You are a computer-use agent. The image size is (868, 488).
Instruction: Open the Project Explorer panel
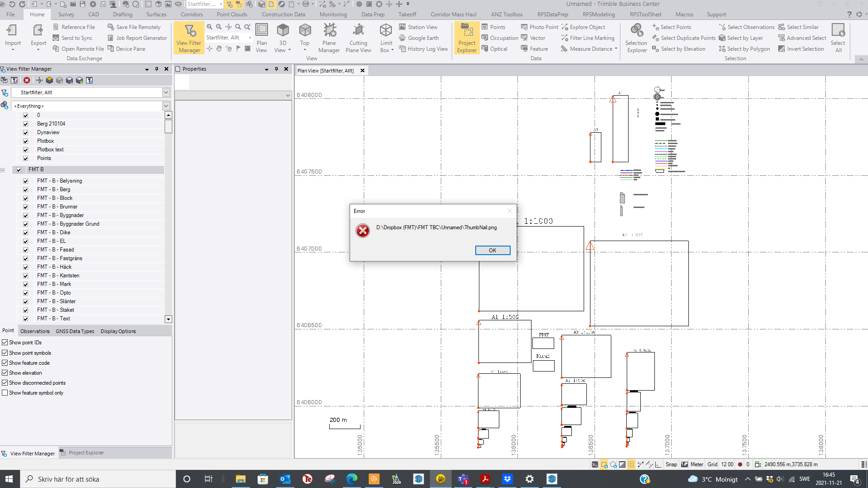click(x=467, y=38)
